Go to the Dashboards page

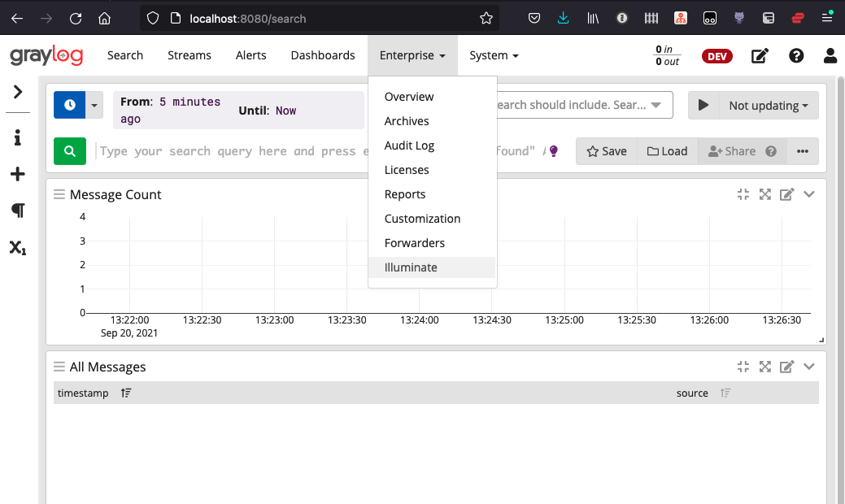323,55
